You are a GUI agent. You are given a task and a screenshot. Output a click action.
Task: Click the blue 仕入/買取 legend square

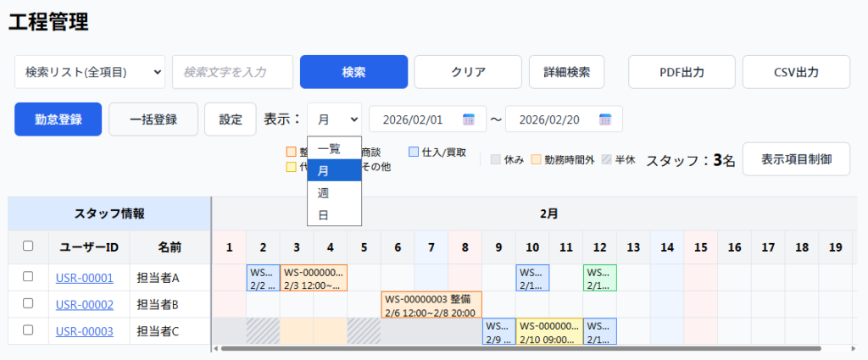(414, 152)
